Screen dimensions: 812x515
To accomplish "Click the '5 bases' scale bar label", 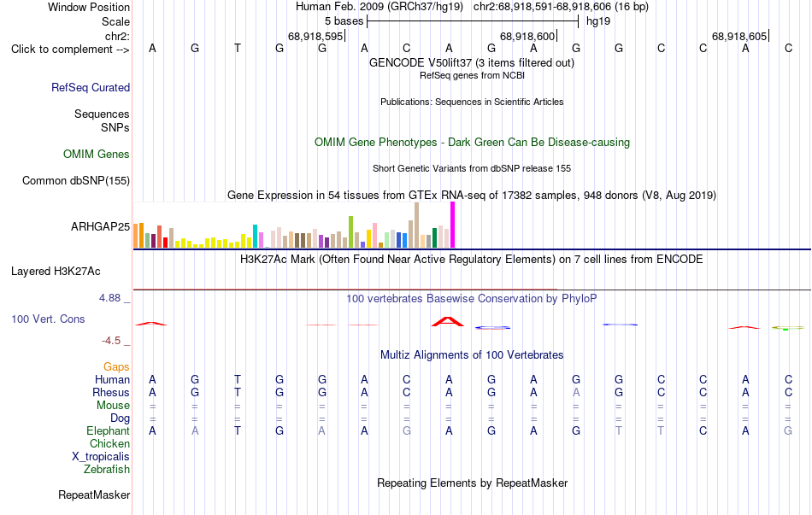I will tap(344, 21).
